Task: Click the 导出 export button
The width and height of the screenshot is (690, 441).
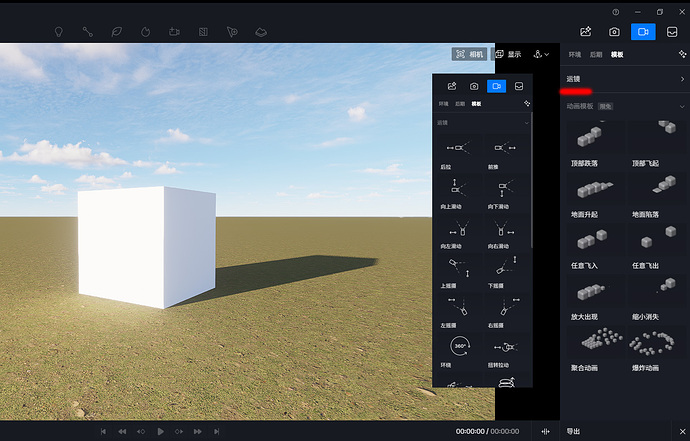Action: pos(573,431)
